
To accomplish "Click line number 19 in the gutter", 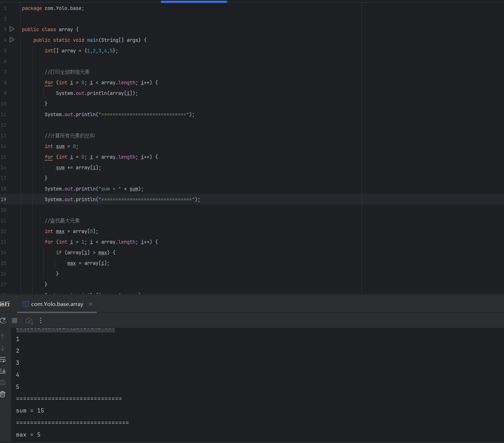I will [4, 199].
